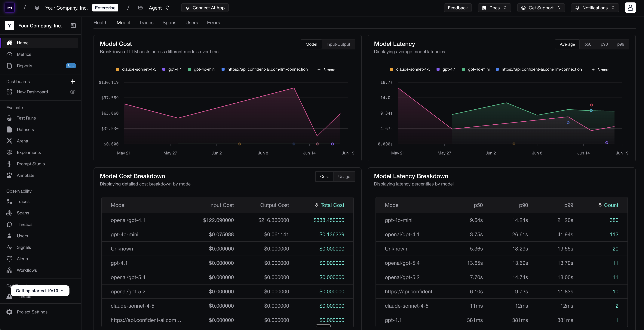The width and height of the screenshot is (644, 330).
Task: Select p99 latency option
Action: point(621,44)
